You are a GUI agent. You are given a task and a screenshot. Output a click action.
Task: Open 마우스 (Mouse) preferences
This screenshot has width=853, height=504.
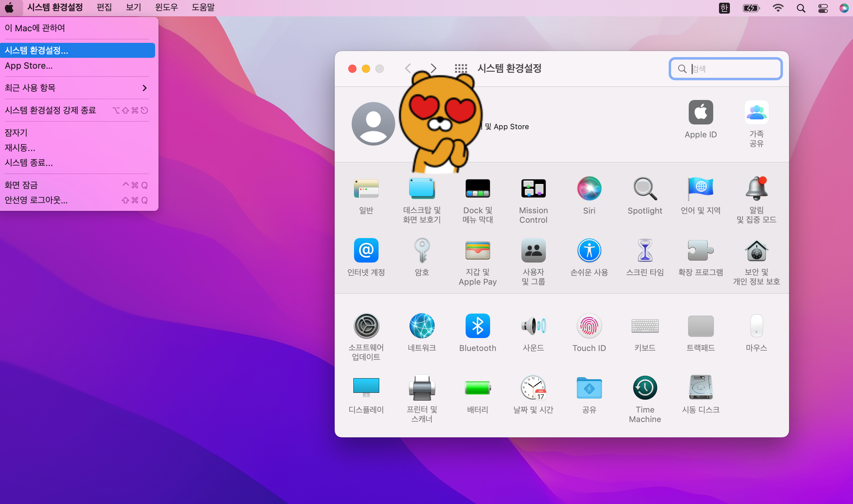pos(756,333)
